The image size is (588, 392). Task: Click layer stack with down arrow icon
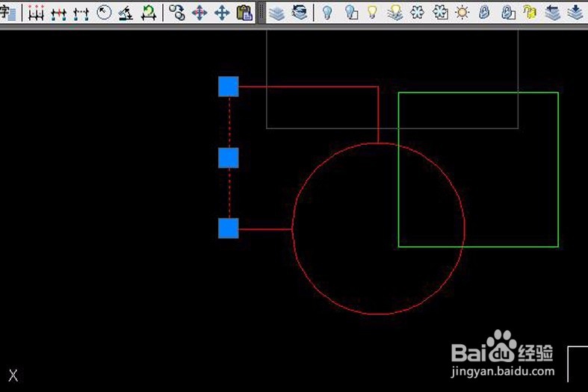point(575,13)
